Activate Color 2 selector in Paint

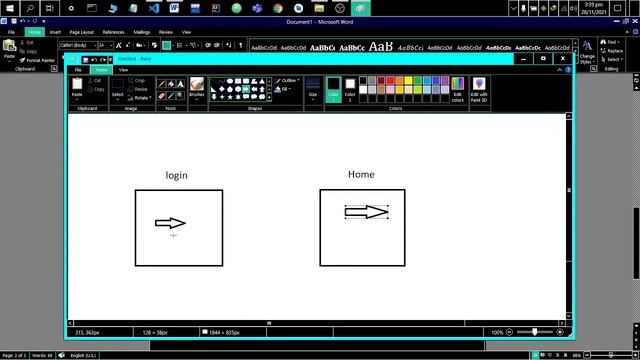point(350,89)
